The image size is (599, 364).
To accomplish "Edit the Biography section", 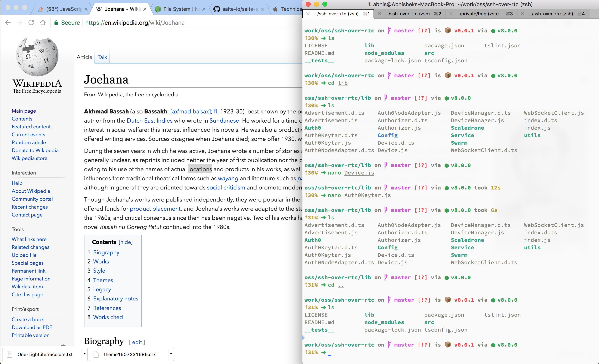I will pos(137,342).
